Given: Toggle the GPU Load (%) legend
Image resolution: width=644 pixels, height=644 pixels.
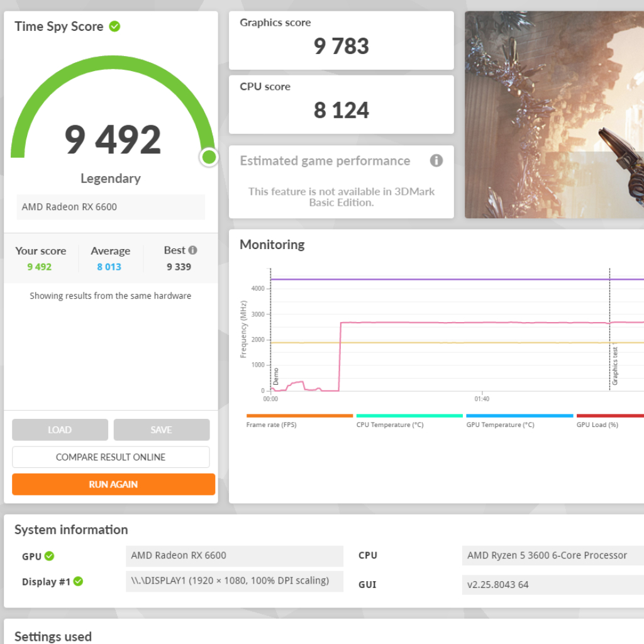Looking at the screenshot, I should [x=610, y=421].
